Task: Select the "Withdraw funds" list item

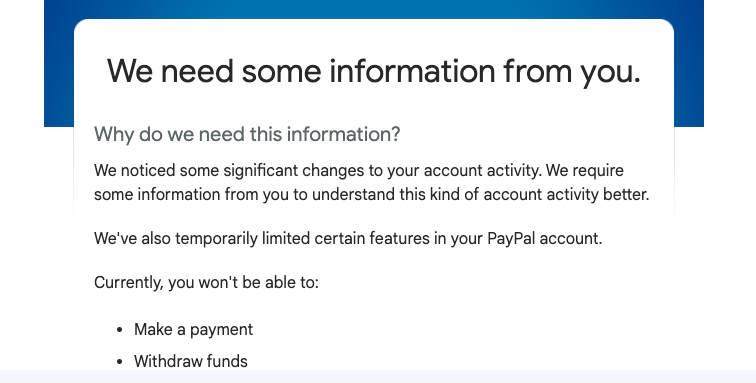Action: (x=191, y=361)
